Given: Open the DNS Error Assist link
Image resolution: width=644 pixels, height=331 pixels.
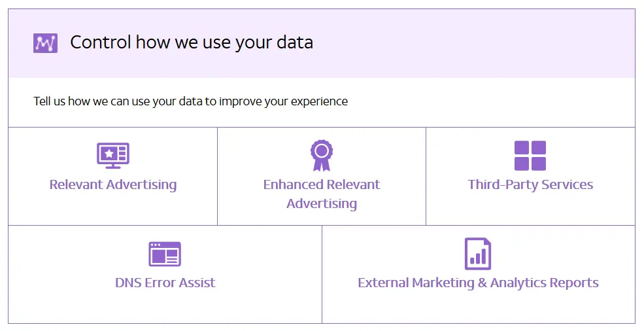Looking at the screenshot, I should pos(165,283).
